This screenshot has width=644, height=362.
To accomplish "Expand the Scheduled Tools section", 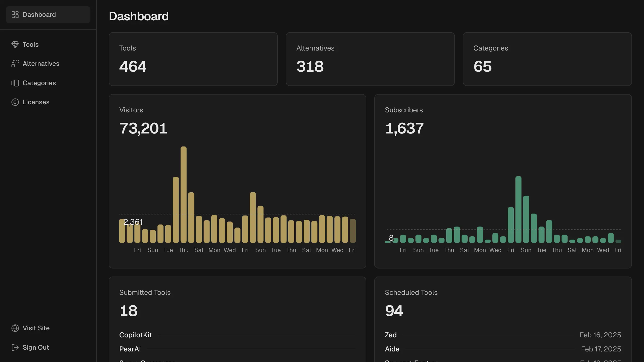I will coord(411,292).
